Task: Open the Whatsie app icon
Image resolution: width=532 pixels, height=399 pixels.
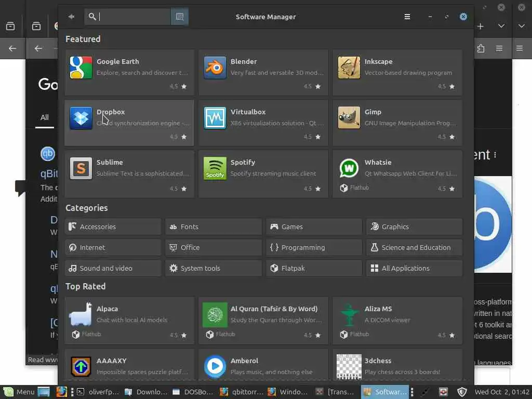Action: [349, 168]
